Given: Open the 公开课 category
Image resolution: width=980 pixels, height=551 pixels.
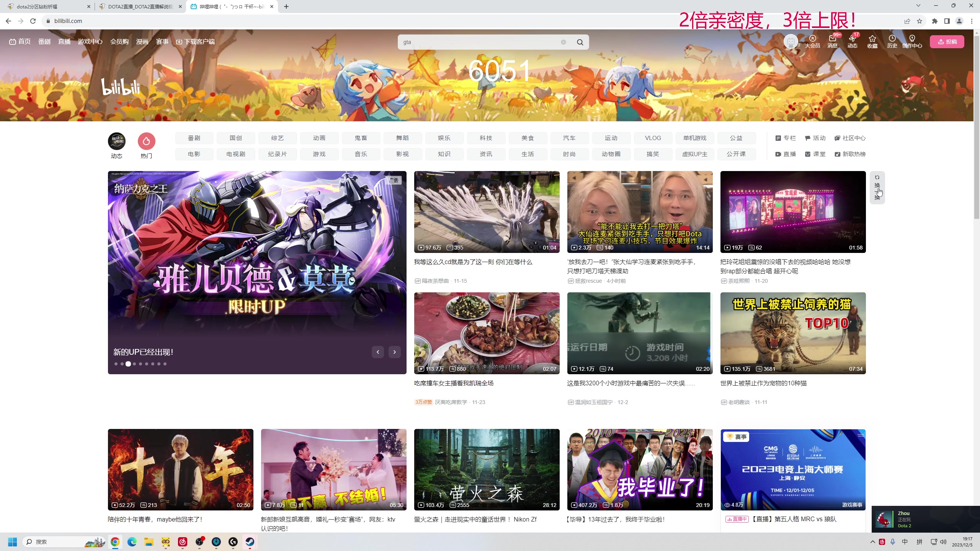Looking at the screenshot, I should (737, 154).
